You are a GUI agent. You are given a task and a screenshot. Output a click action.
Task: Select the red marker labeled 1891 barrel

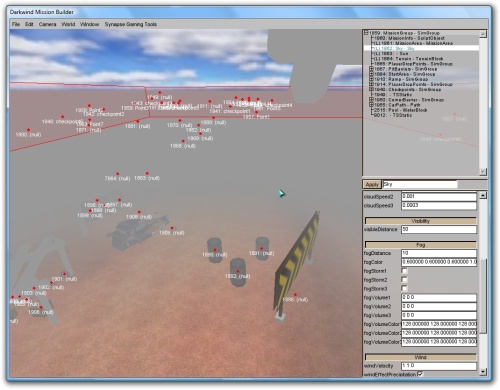pos(261,248)
